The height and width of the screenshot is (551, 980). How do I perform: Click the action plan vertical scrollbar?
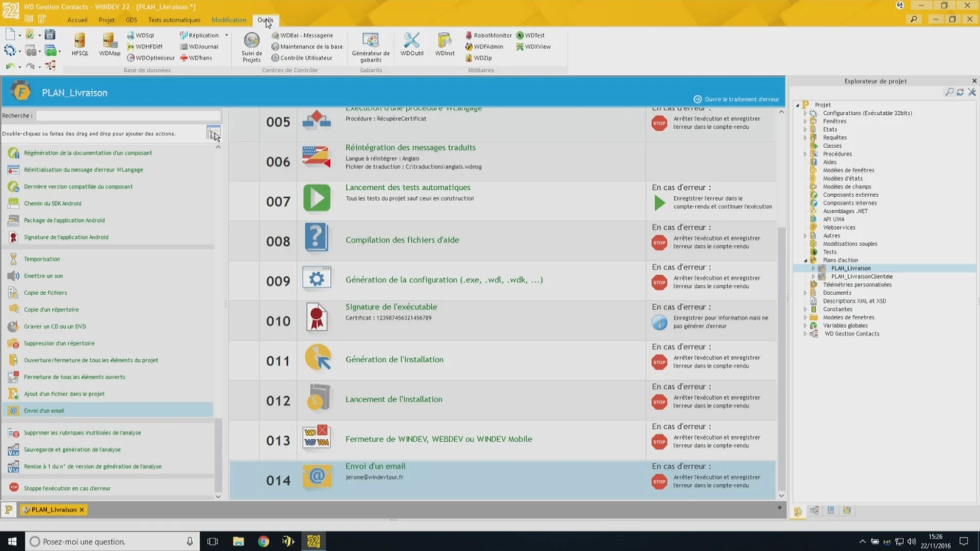(781, 303)
